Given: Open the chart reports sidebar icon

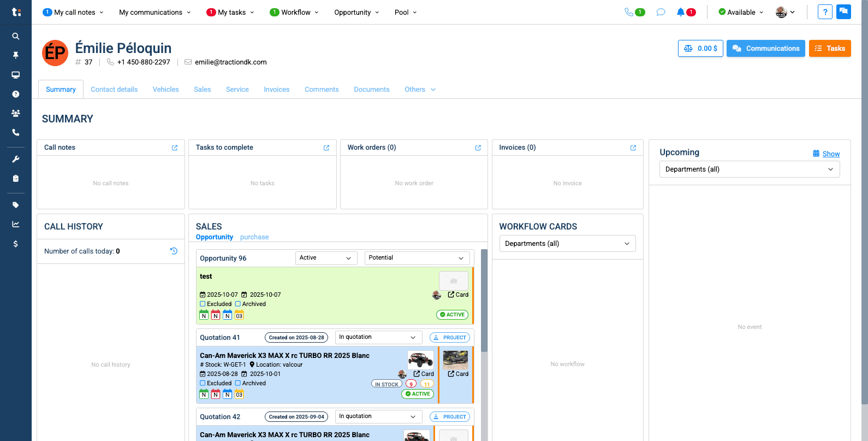Looking at the screenshot, I should pyautogui.click(x=16, y=224).
